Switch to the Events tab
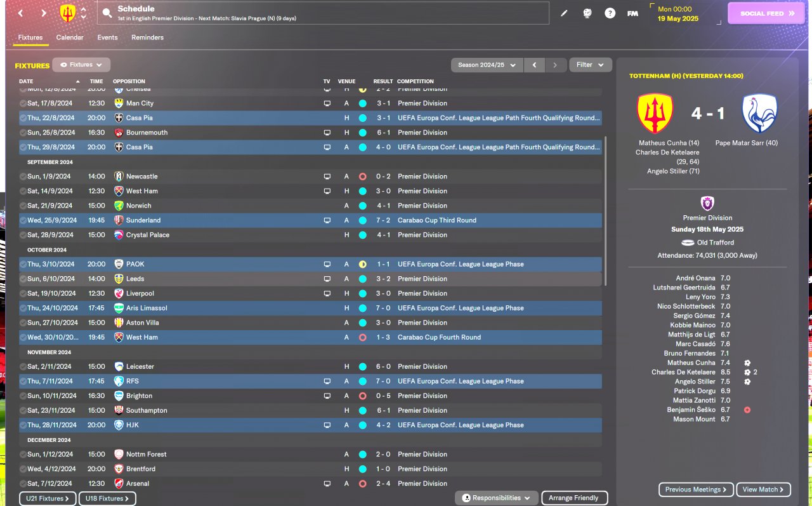 [107, 37]
